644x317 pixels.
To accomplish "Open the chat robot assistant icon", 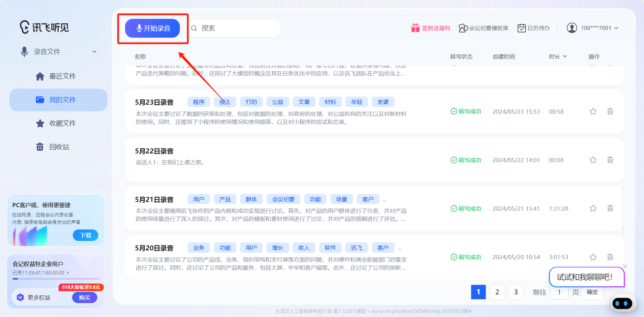I will click(x=622, y=303).
